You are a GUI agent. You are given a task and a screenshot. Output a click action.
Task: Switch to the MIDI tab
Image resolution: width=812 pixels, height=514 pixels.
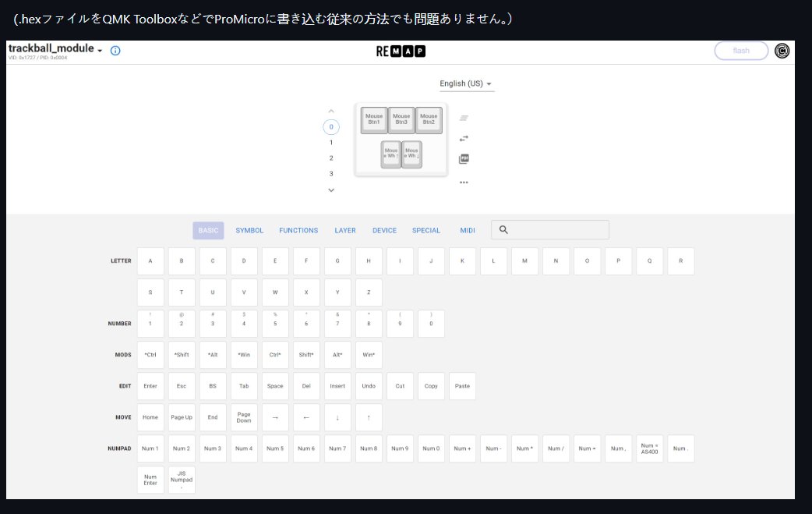468,231
